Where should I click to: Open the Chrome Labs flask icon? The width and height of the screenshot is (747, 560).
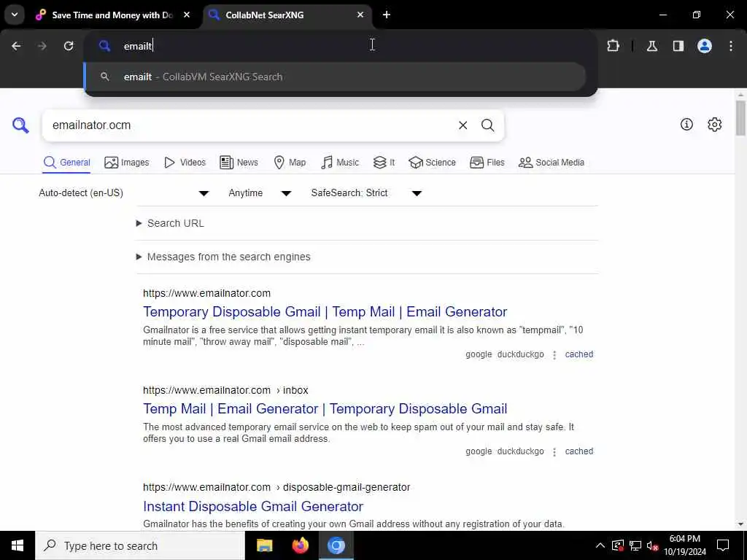point(652,46)
